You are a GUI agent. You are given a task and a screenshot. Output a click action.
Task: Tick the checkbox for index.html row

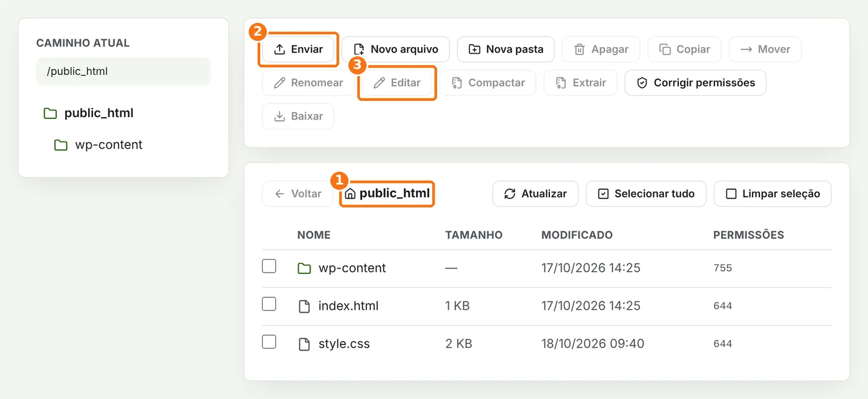[x=269, y=304]
